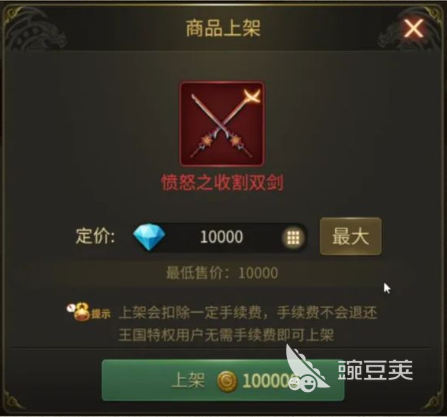The image size is (447, 417).
Task: Confirm listing with the green 上架 button
Action: [223, 380]
